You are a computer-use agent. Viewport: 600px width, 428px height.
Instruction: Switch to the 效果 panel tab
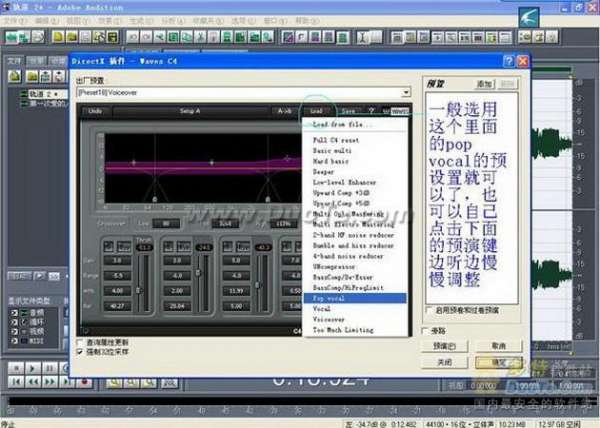tap(37, 61)
